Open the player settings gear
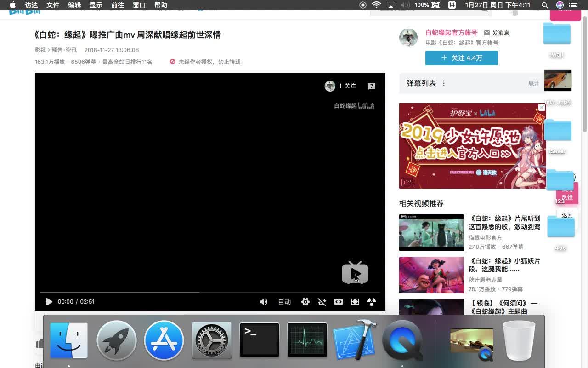 [305, 302]
